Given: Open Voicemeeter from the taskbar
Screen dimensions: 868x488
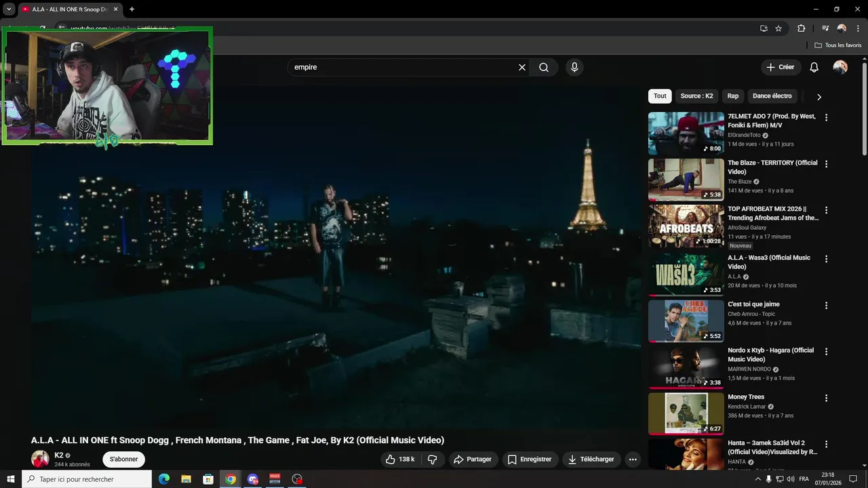Looking at the screenshot, I should point(275,479).
